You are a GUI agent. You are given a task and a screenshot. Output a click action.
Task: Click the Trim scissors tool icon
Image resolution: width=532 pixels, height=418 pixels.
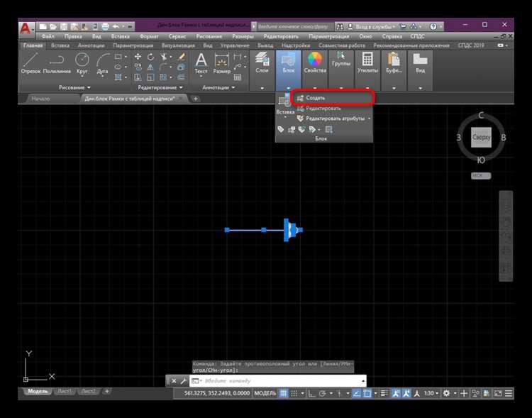pos(164,56)
